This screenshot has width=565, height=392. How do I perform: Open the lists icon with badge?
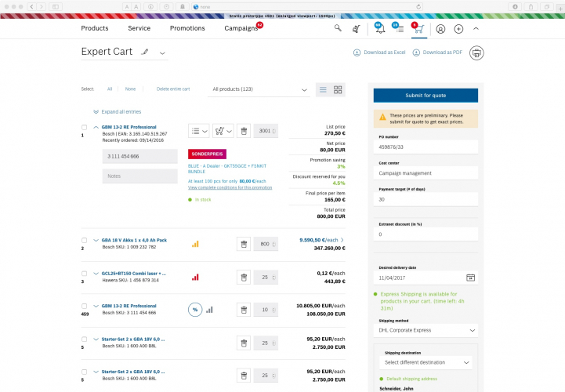tap(399, 28)
